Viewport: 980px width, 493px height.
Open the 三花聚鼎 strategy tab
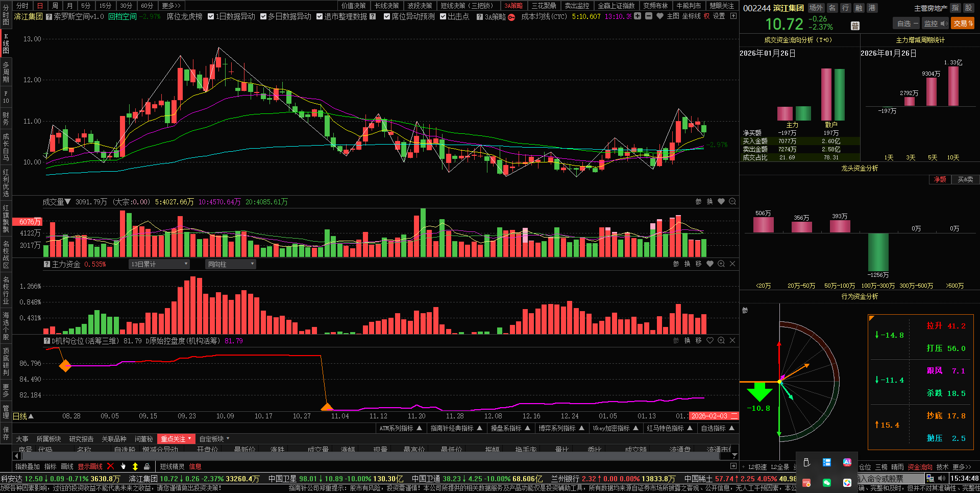click(544, 6)
